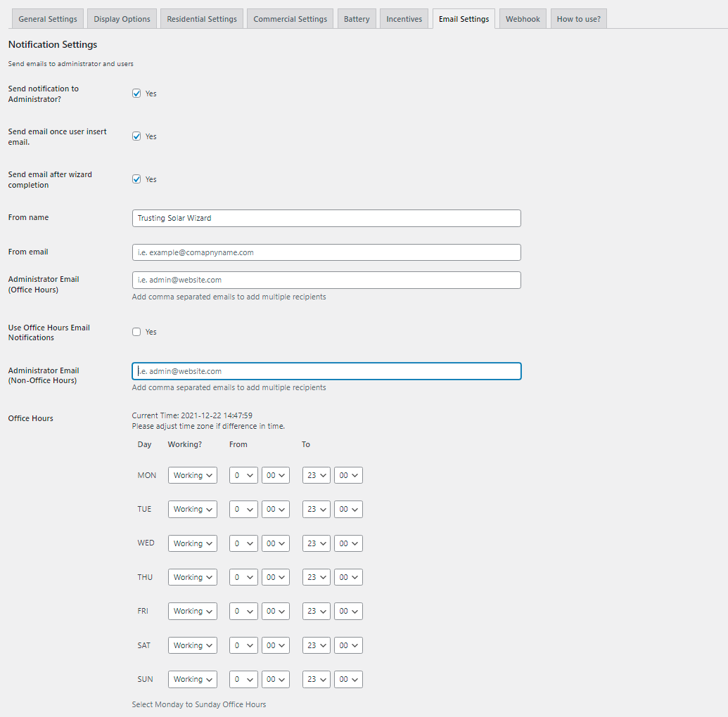
Task: Open the Battery tab
Action: pyautogui.click(x=357, y=19)
